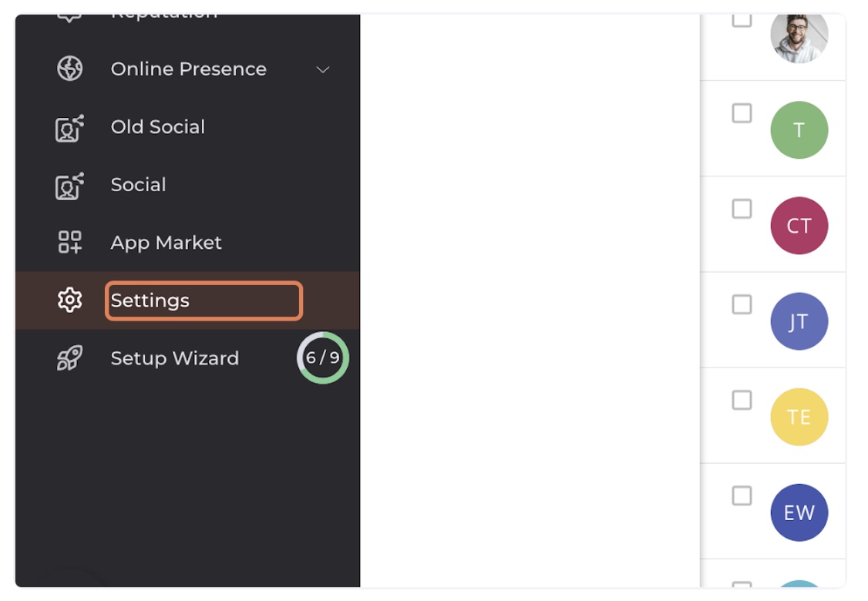Expand the Online Presence chevron
The width and height of the screenshot is (868, 601).
click(x=323, y=69)
